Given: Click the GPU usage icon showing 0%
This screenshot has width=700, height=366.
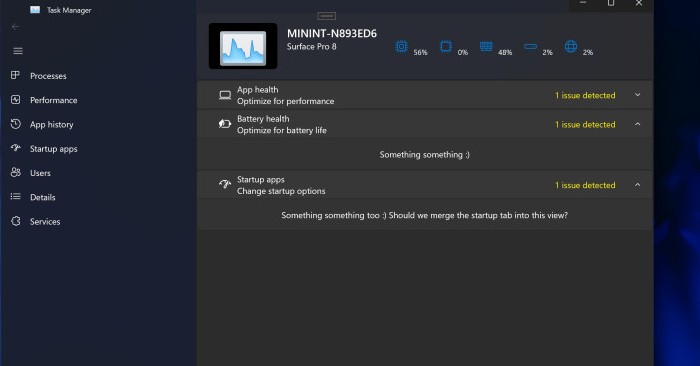Looking at the screenshot, I should pos(446,46).
